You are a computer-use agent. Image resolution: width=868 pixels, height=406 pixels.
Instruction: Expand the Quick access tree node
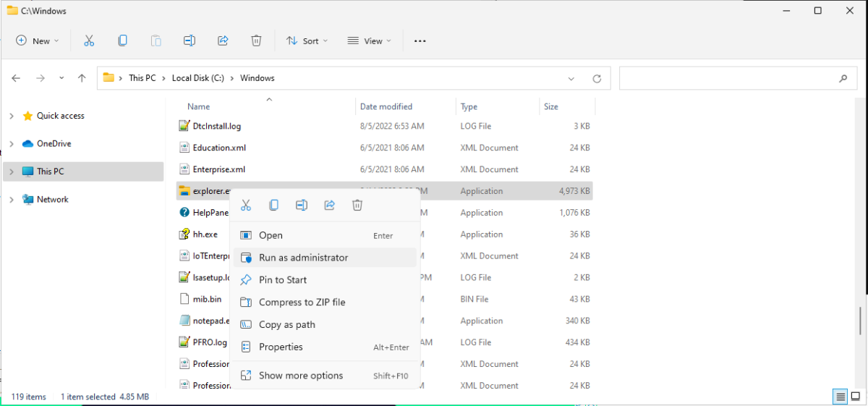point(11,116)
